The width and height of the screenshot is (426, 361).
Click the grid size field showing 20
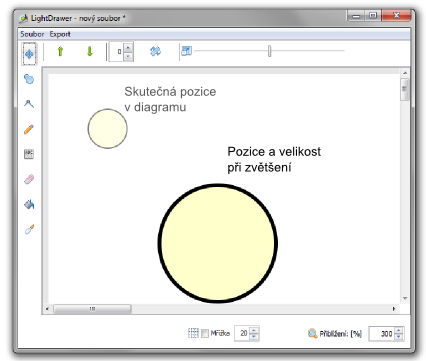pos(242,333)
